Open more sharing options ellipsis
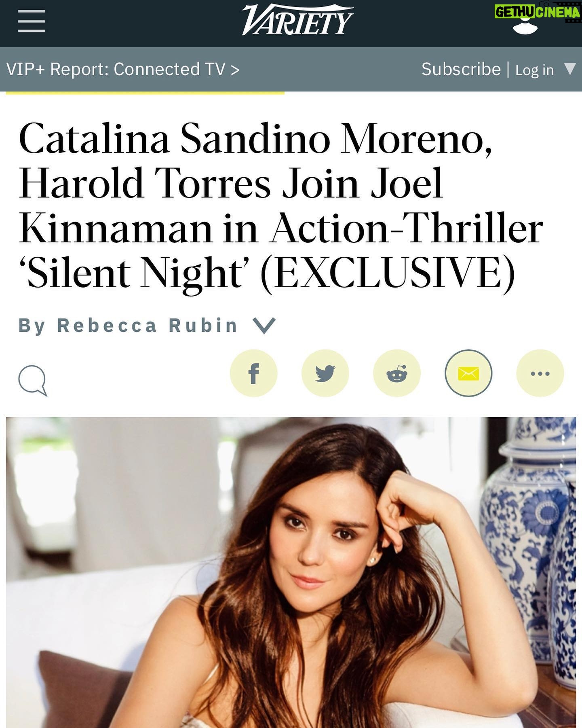 point(540,373)
